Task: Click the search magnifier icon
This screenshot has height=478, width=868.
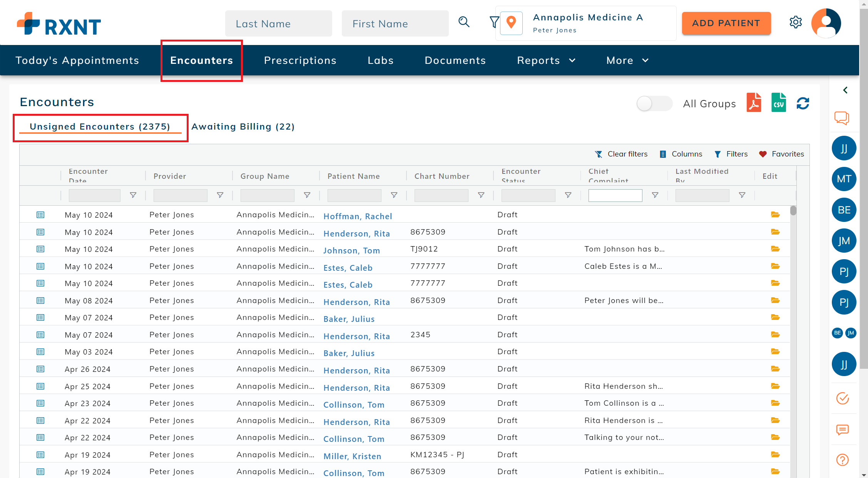Action: pos(464,22)
